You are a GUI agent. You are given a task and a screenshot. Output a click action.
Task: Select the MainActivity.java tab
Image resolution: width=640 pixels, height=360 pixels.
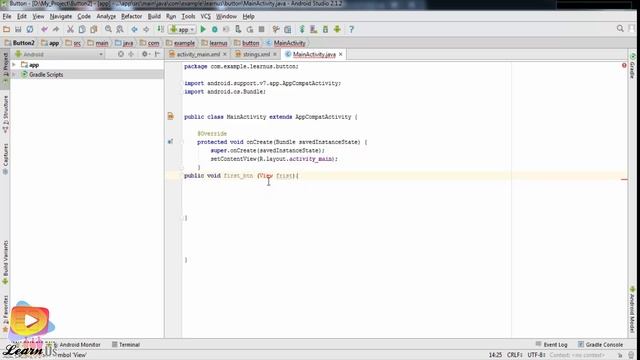[x=314, y=54]
